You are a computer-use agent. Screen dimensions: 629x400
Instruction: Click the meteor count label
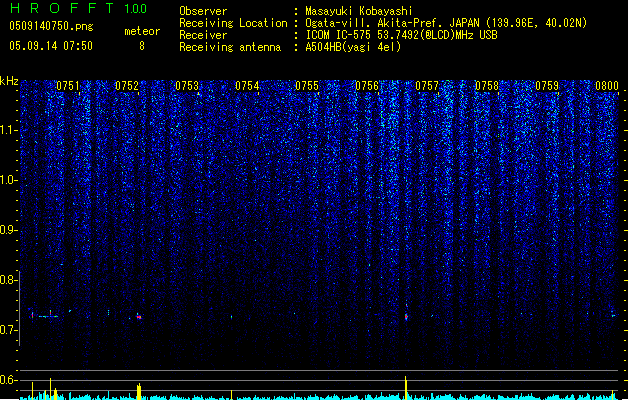(142, 31)
